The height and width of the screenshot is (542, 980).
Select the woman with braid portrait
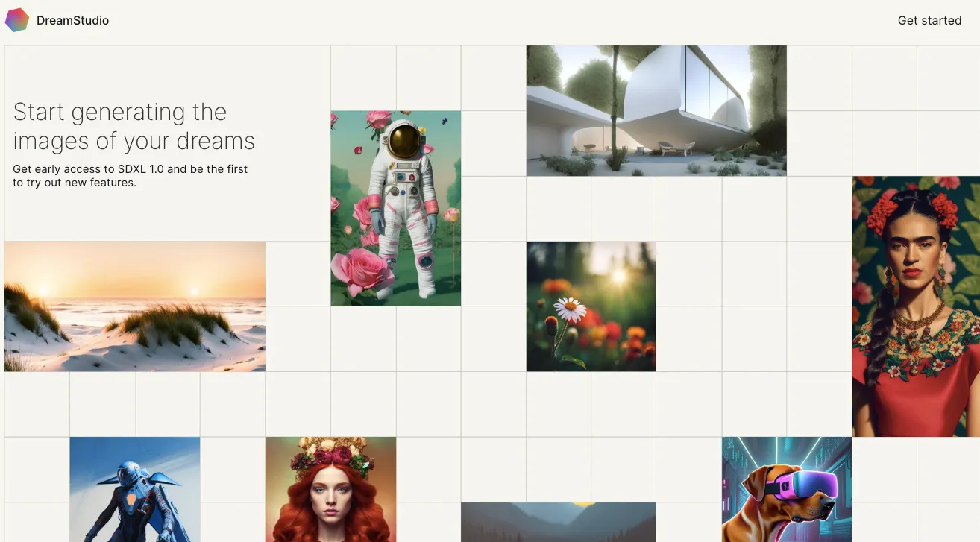click(916, 306)
